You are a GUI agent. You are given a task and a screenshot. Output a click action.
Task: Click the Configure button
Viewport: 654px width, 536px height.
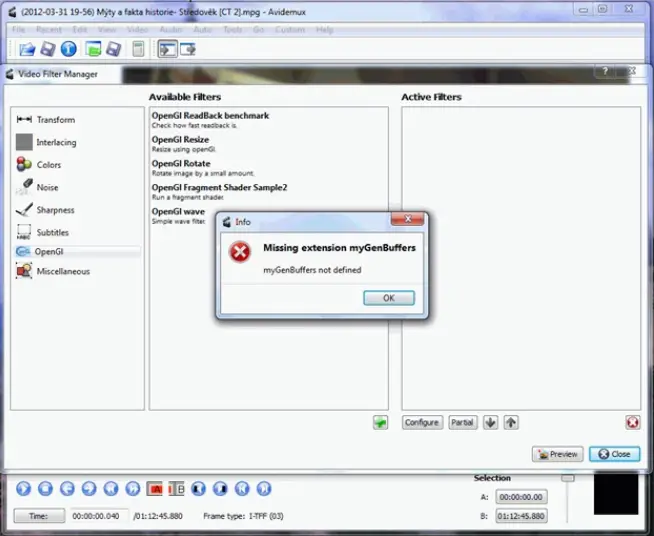pyautogui.click(x=422, y=423)
